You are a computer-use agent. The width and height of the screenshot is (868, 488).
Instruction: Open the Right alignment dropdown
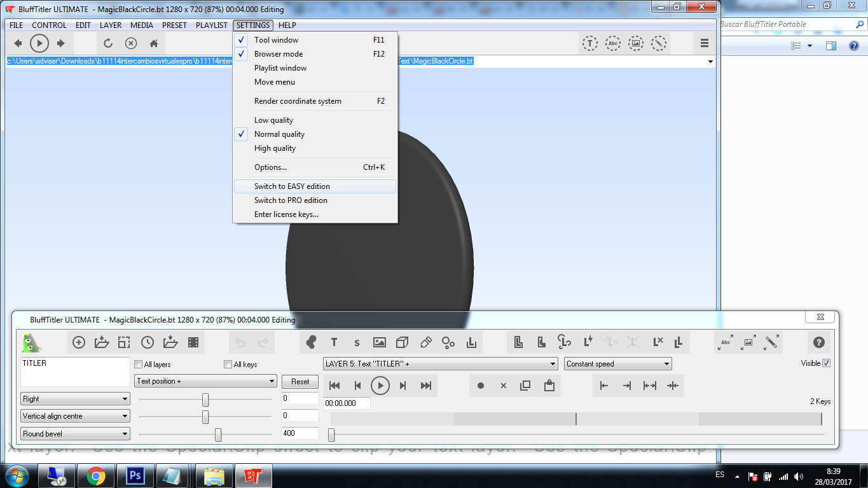tap(75, 399)
